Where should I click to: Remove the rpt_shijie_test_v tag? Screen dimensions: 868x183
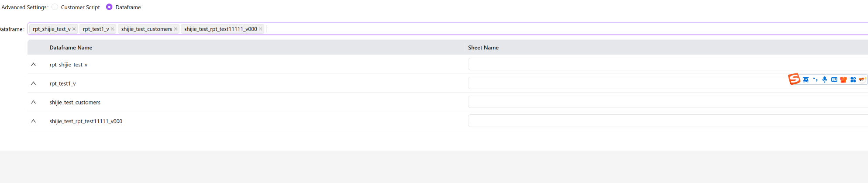coord(74,29)
